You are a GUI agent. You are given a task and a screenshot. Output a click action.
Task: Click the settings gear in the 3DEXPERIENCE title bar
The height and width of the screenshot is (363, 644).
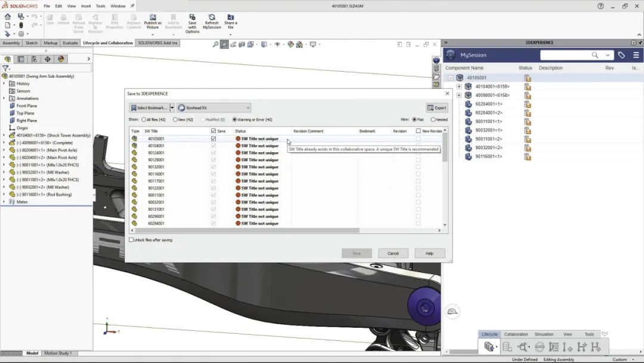(633, 43)
